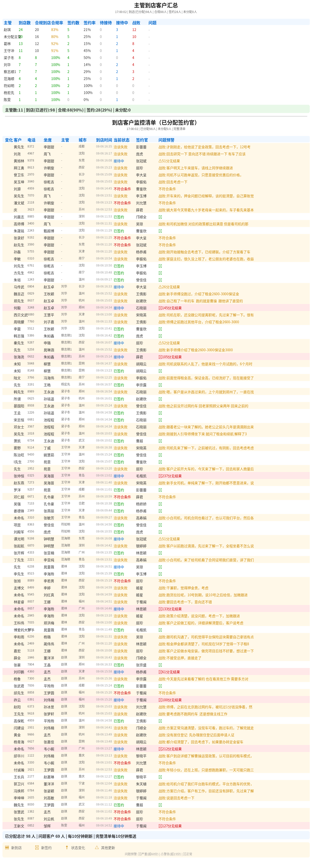This screenshot has width=312, height=868.
Task: Click supervisor 王守冲 in the summary table
Action: (x=9, y=51)
